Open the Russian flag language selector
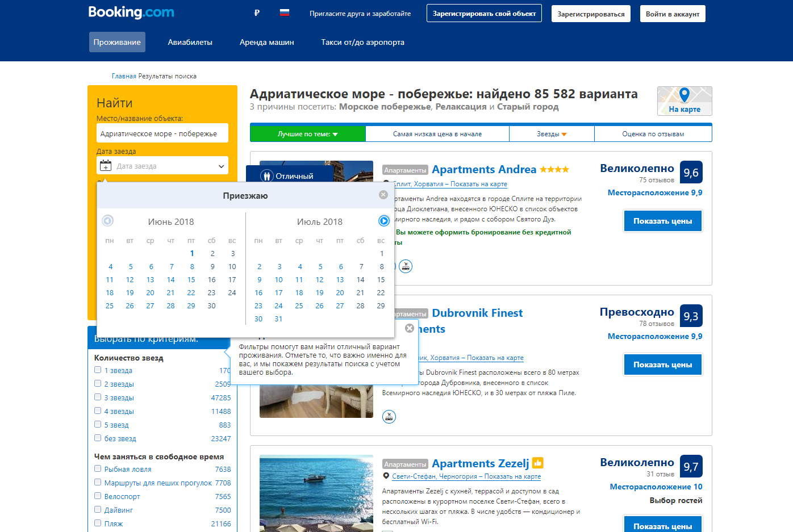Screen dimensions: 793x532 point(285,12)
